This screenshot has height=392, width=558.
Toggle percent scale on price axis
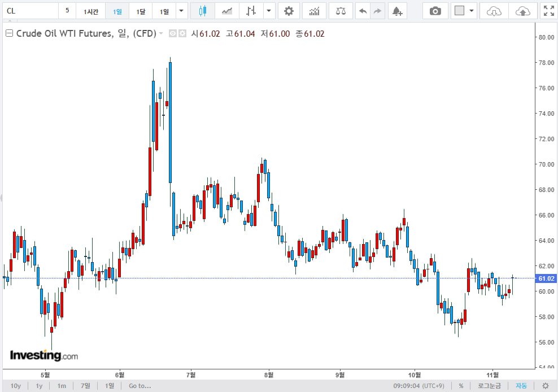coord(461,386)
